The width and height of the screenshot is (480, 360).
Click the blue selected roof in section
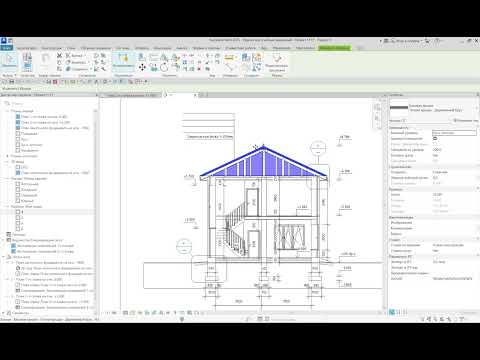click(x=263, y=161)
